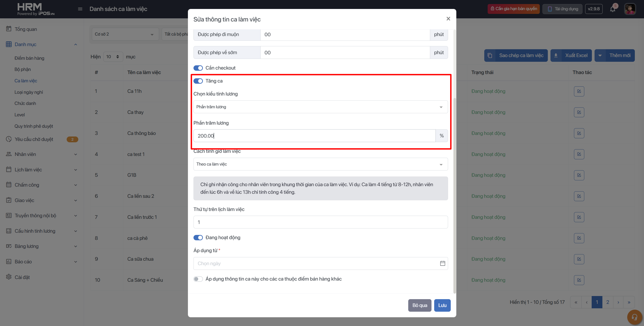Go to Tổng quan in sidebar

coord(26,29)
